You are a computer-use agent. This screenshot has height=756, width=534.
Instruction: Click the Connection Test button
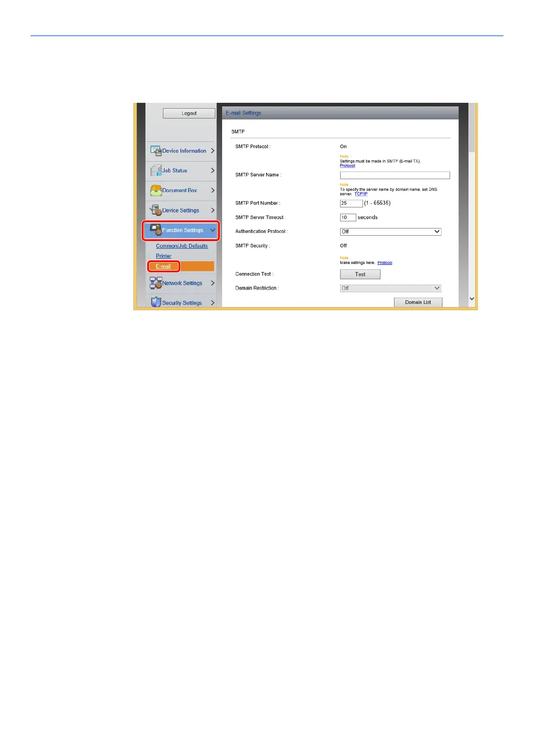pyautogui.click(x=360, y=274)
